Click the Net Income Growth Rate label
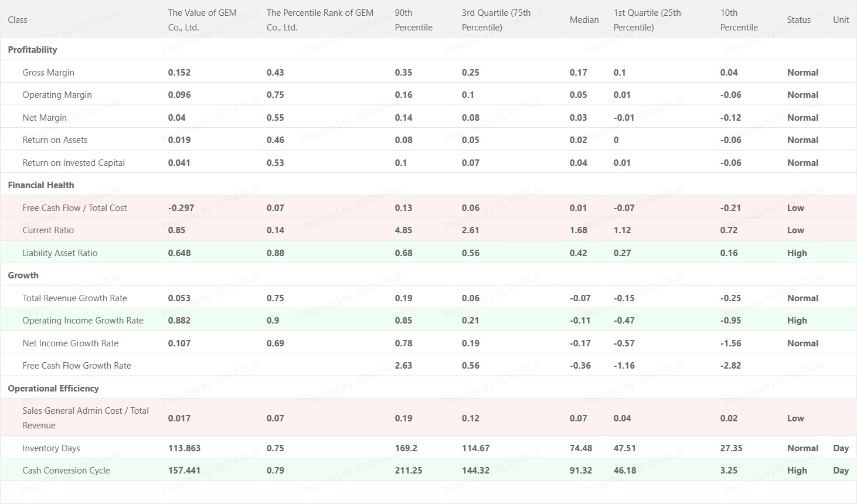This screenshot has height=504, width=857. (70, 343)
